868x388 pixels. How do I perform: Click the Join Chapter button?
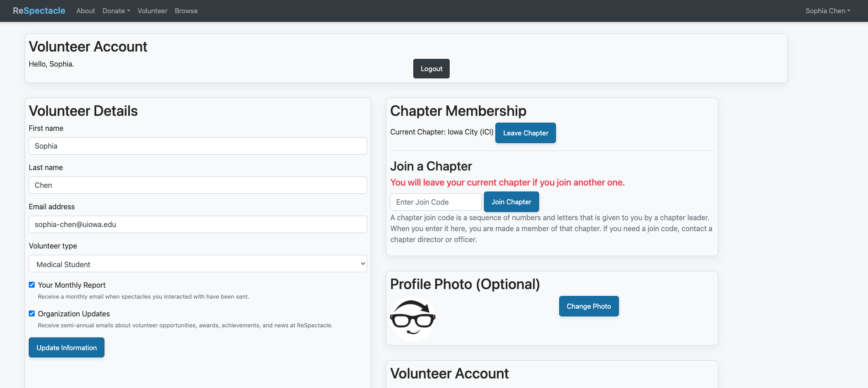click(x=511, y=202)
